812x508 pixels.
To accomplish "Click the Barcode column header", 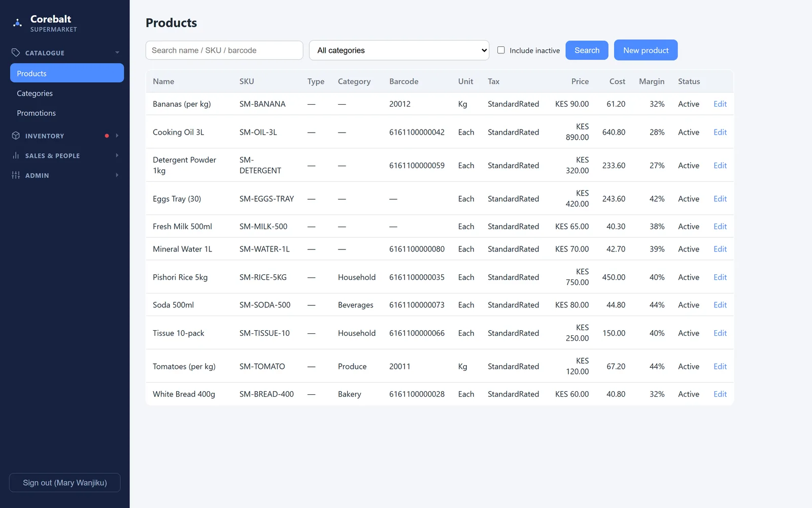I will (404, 81).
